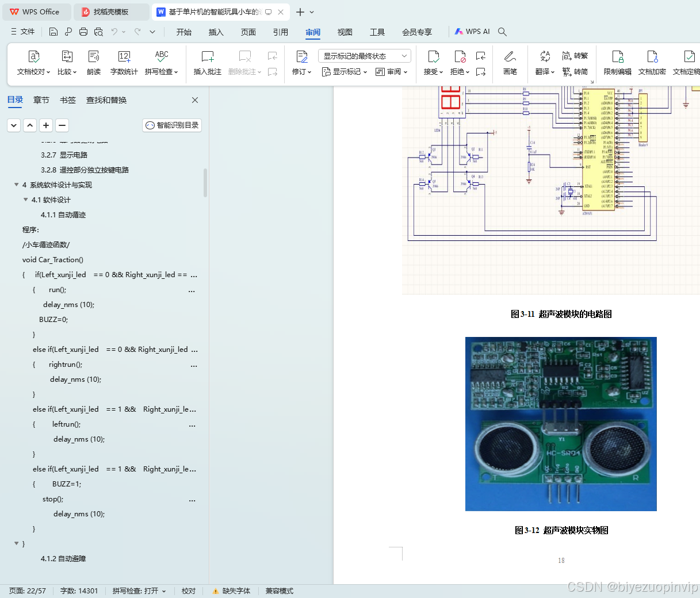Click the minus button in outline panel

(x=62, y=125)
